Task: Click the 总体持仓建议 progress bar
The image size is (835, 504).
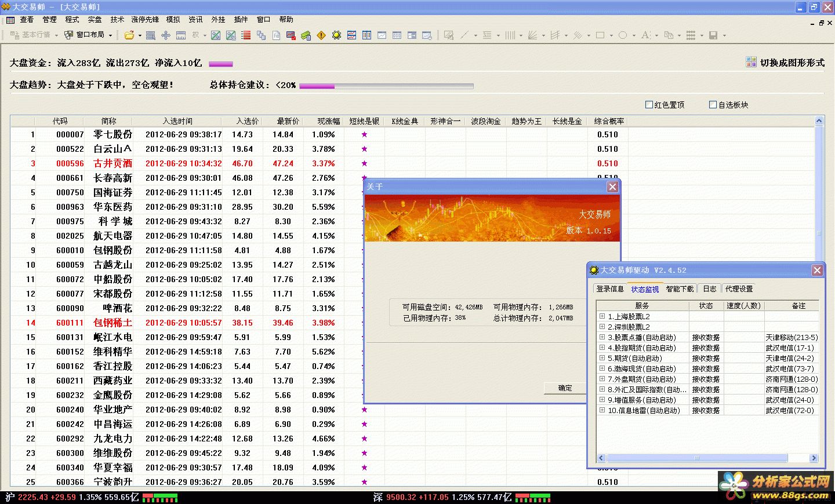Action: (386, 86)
